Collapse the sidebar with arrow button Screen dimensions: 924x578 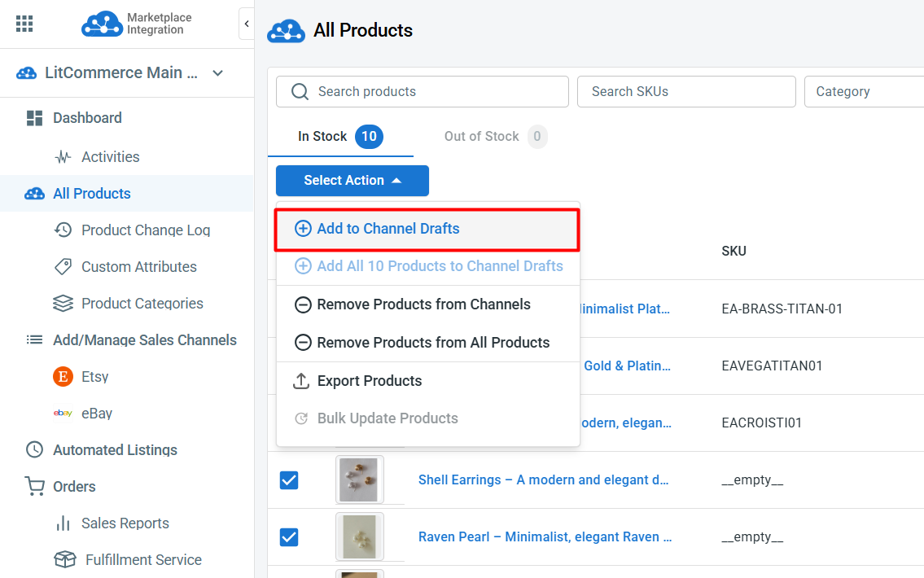pyautogui.click(x=247, y=24)
